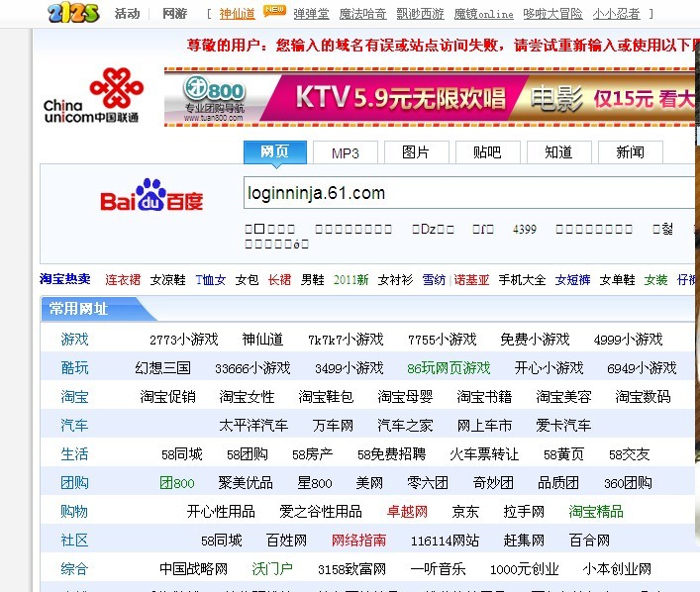Open the 卓越网 link
This screenshot has height=592, width=700.
407,511
